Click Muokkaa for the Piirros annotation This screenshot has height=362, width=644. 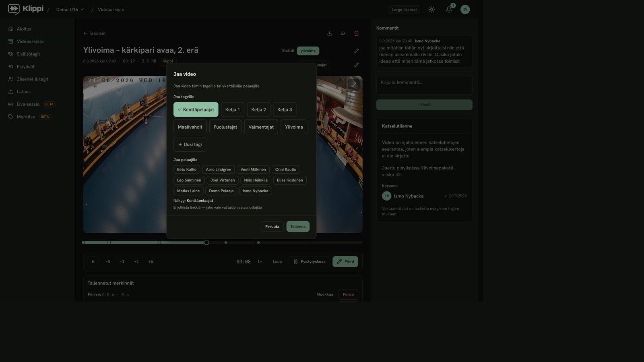coord(325,294)
